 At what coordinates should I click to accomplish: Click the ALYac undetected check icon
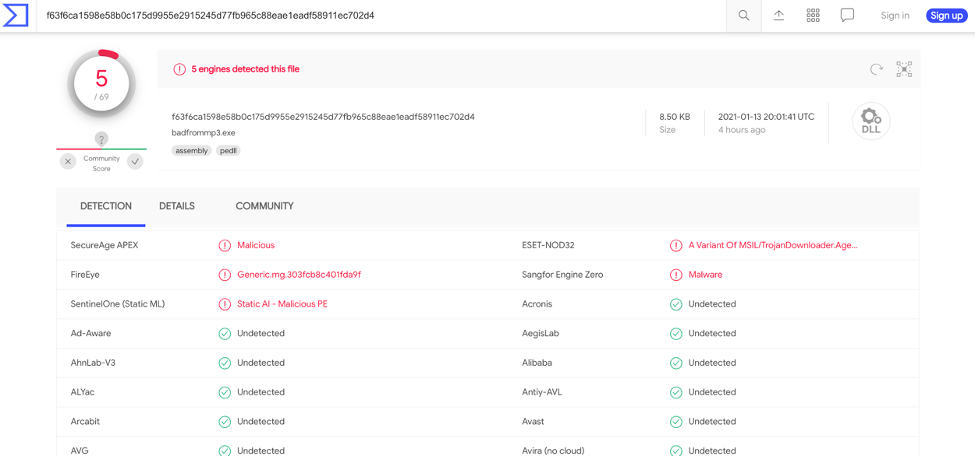click(x=224, y=392)
